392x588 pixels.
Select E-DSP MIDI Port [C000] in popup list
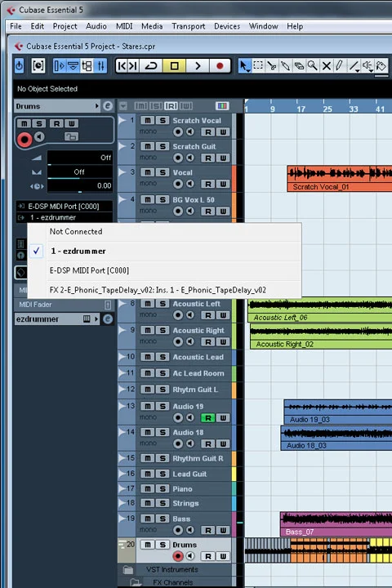tap(164, 270)
